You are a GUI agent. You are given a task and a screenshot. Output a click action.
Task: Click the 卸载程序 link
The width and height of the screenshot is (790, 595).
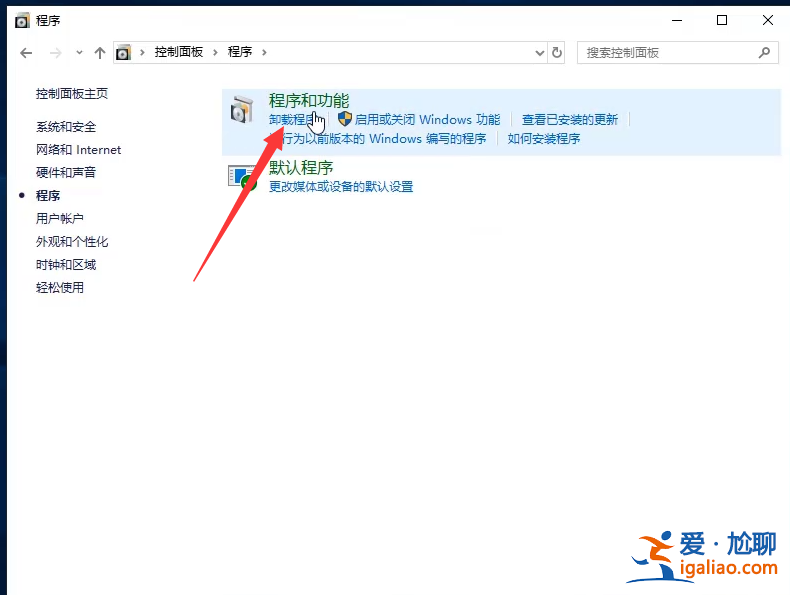[293, 119]
